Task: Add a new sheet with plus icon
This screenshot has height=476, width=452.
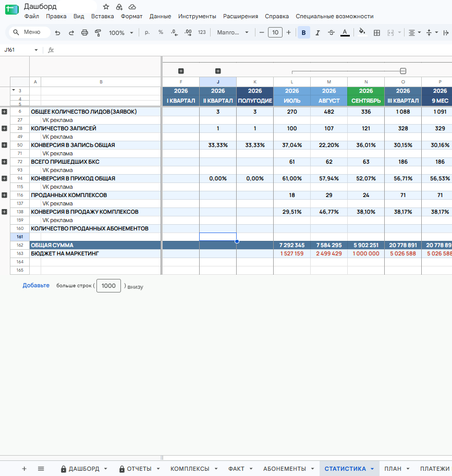Action: [x=25, y=469]
